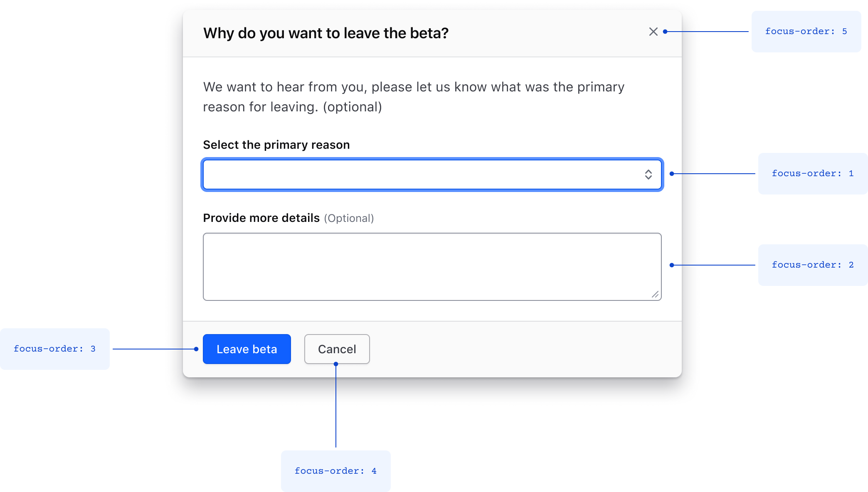Open the select field under Select the primary reason
The height and width of the screenshot is (492, 868).
tap(432, 175)
